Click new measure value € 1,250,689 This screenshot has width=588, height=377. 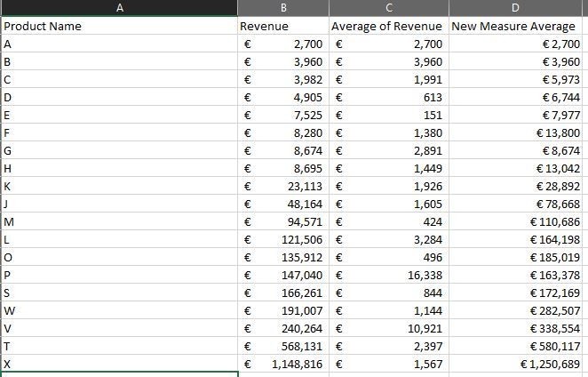tap(515, 364)
